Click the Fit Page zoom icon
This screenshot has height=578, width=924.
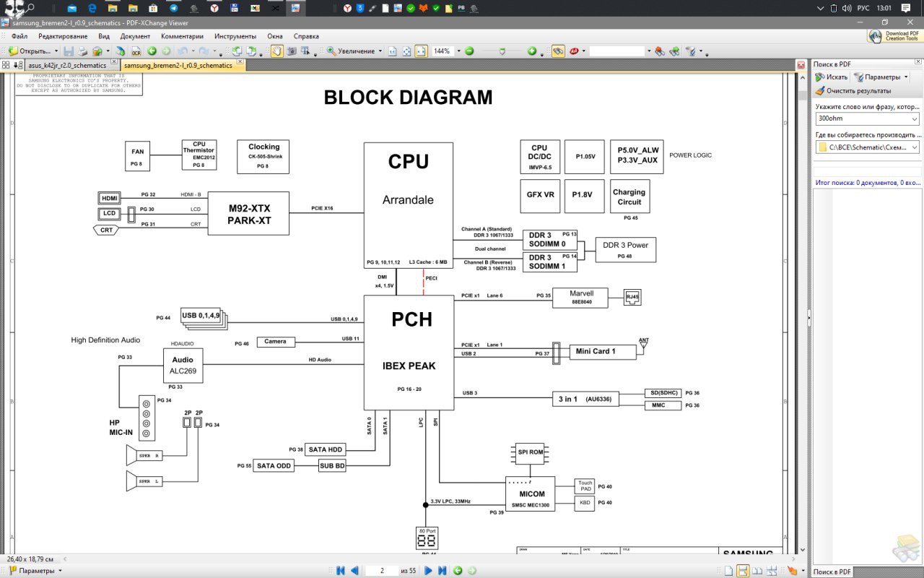pos(406,51)
